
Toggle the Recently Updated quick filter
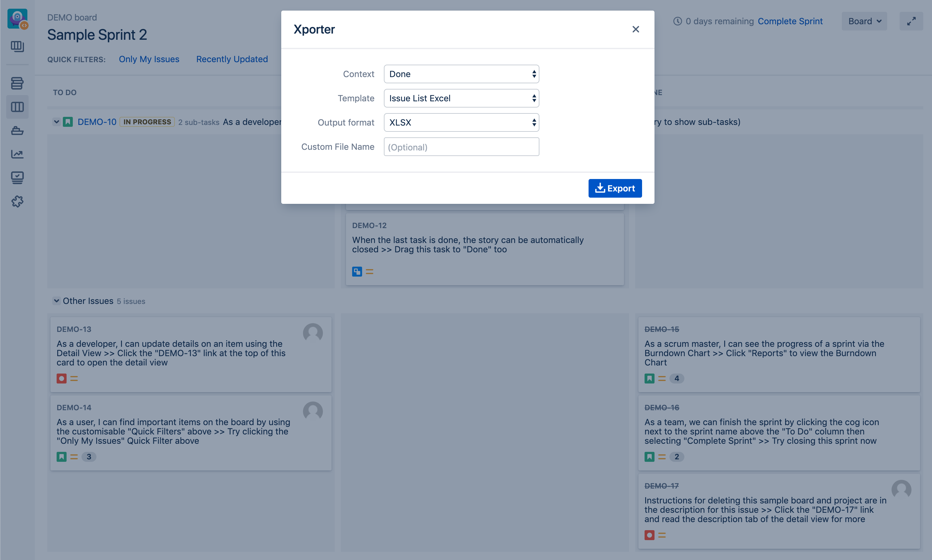point(232,59)
